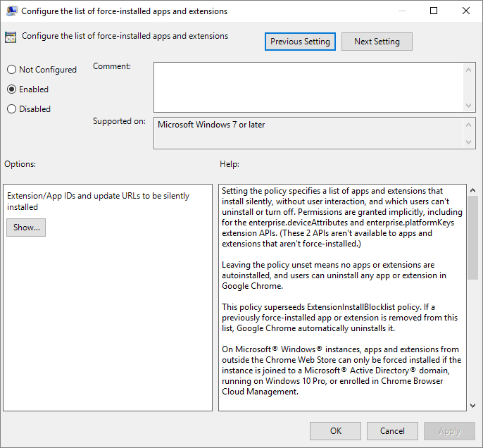Confirm the settings with OK
This screenshot has height=448, width=483.
(x=336, y=431)
